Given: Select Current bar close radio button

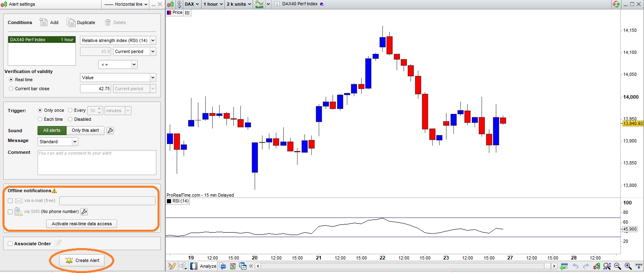Looking at the screenshot, I should 11,89.
